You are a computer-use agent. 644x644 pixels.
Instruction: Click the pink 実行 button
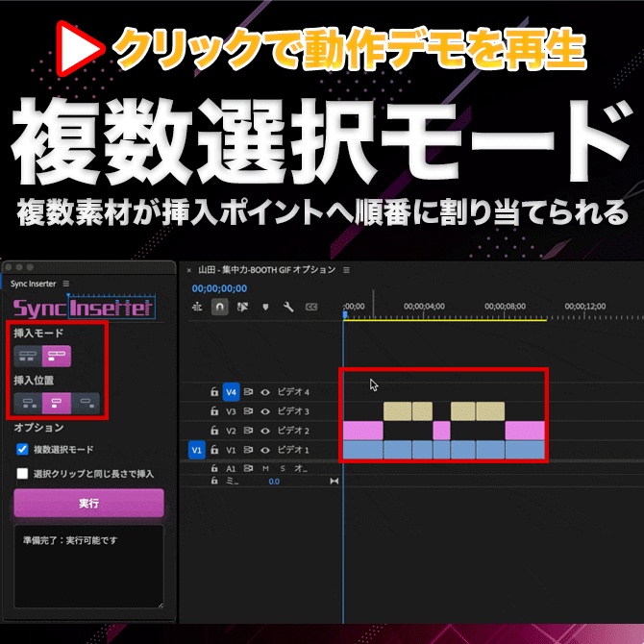88,503
